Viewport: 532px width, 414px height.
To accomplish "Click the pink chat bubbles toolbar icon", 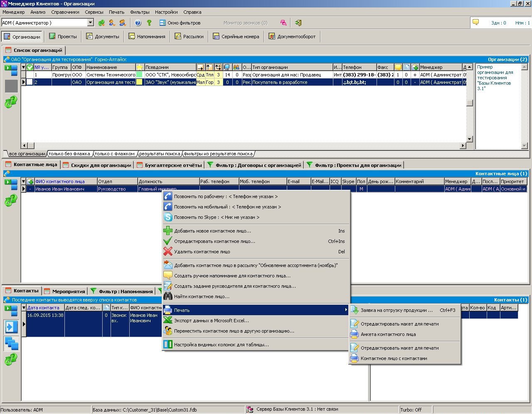I will point(283,23).
